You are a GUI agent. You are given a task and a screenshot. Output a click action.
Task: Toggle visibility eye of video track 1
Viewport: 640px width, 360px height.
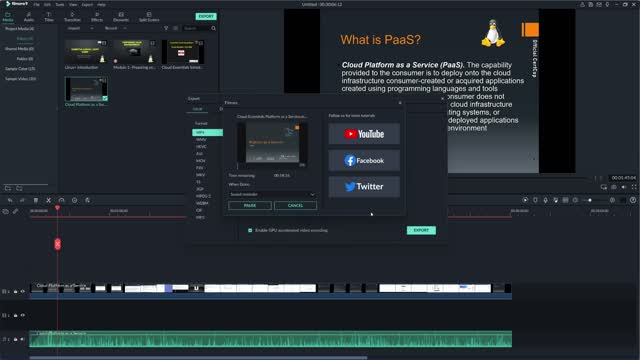[x=23, y=291]
